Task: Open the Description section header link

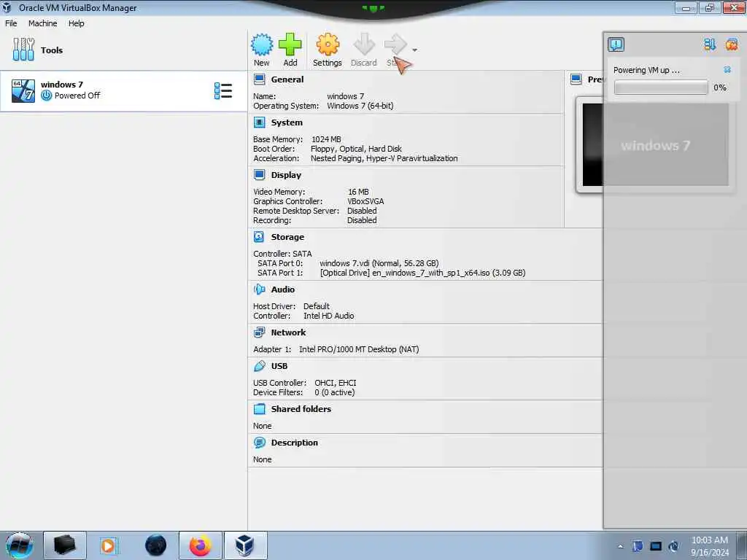Action: click(x=295, y=443)
